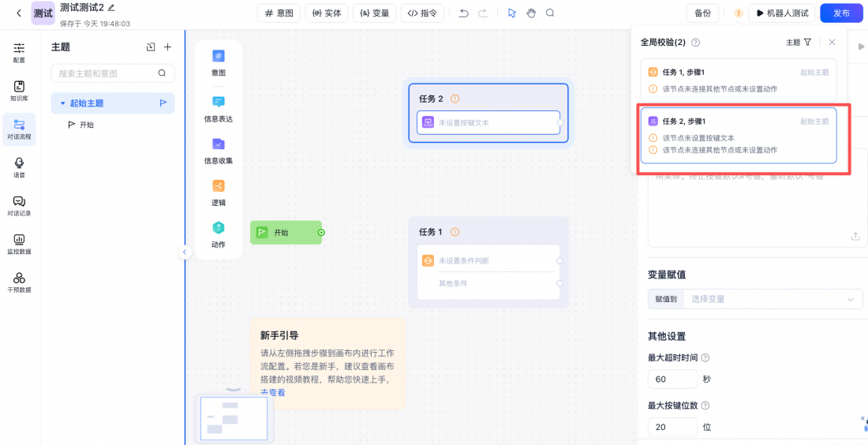Click the 备份 button
868x445 pixels.
(x=702, y=13)
